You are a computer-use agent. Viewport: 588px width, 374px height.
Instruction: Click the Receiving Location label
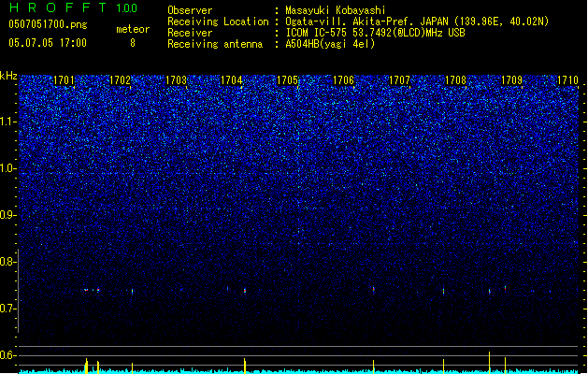(x=218, y=22)
